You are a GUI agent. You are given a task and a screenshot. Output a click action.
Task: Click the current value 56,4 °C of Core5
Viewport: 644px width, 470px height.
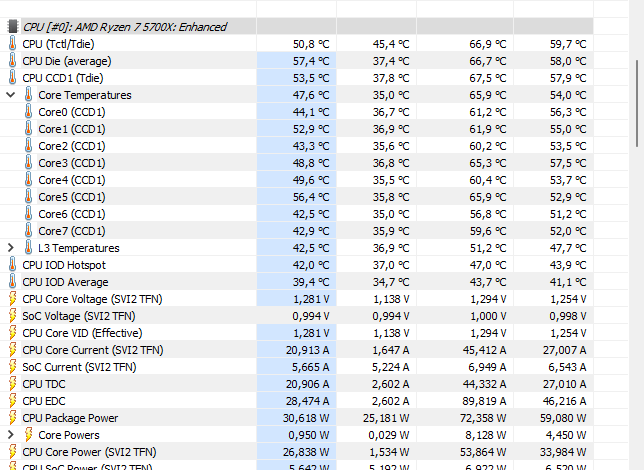tap(311, 197)
